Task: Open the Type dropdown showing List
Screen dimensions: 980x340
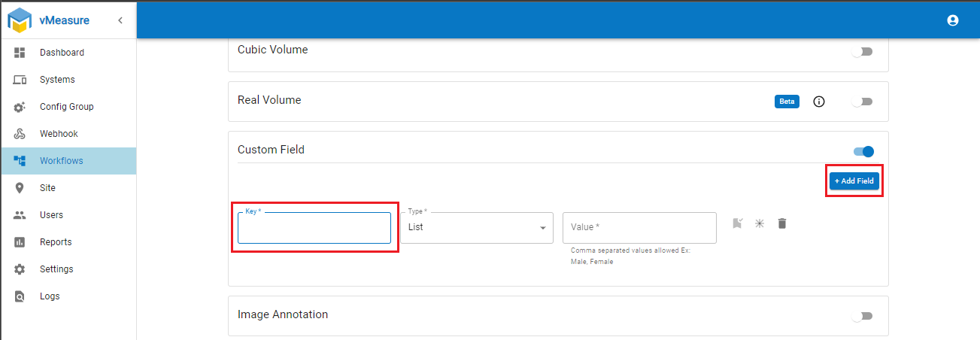Action: click(477, 228)
